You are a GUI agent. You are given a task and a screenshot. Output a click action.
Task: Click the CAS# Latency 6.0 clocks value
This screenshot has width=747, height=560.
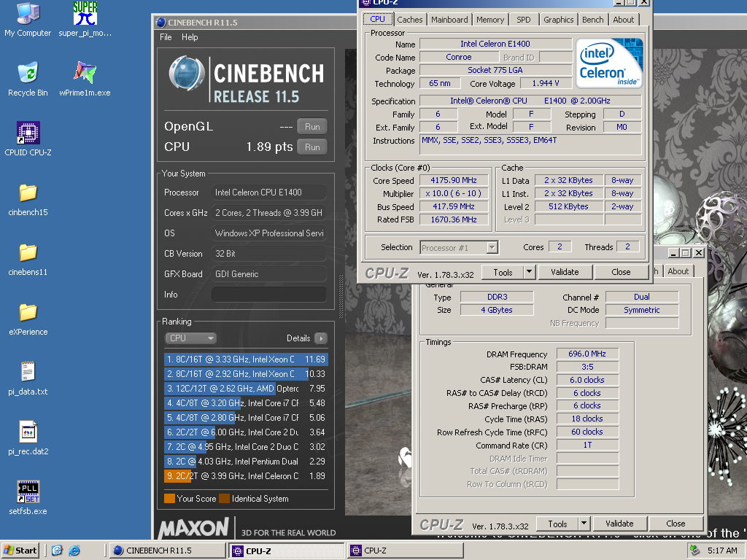(x=587, y=380)
